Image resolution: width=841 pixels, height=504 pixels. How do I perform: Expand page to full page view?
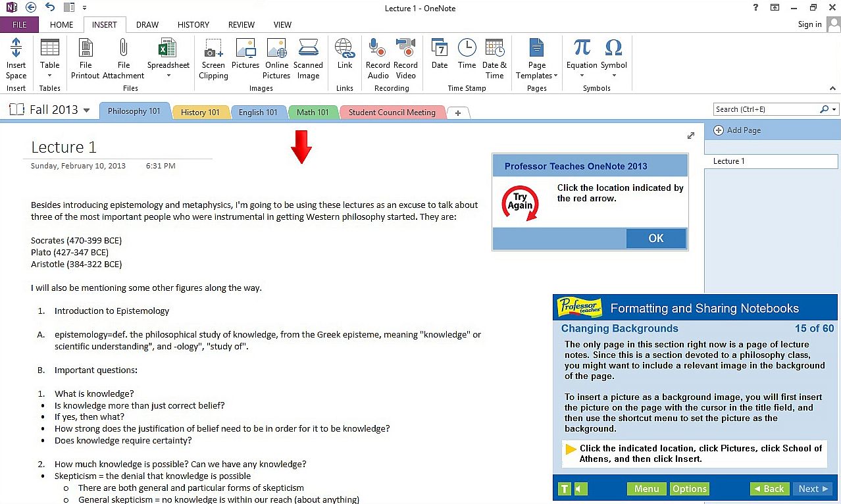[x=691, y=136]
